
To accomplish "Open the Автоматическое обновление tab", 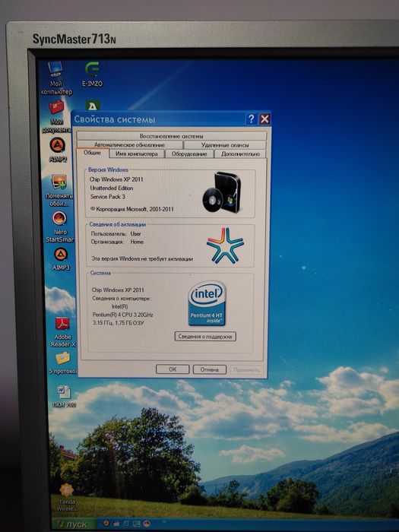I will (x=130, y=144).
